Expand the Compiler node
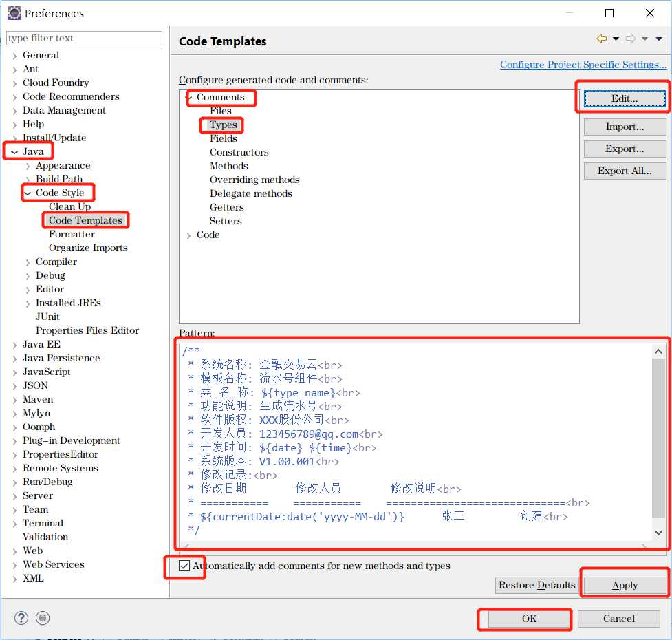 [28, 262]
